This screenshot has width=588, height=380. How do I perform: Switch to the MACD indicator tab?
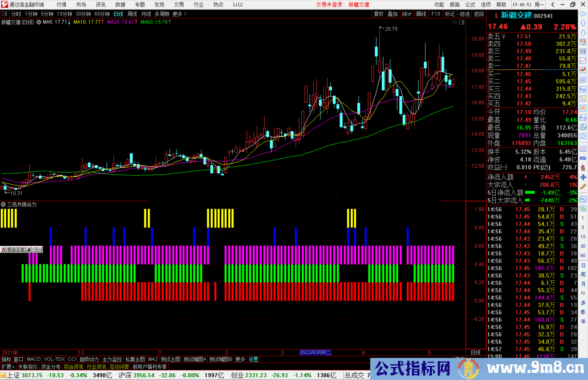click(34, 359)
